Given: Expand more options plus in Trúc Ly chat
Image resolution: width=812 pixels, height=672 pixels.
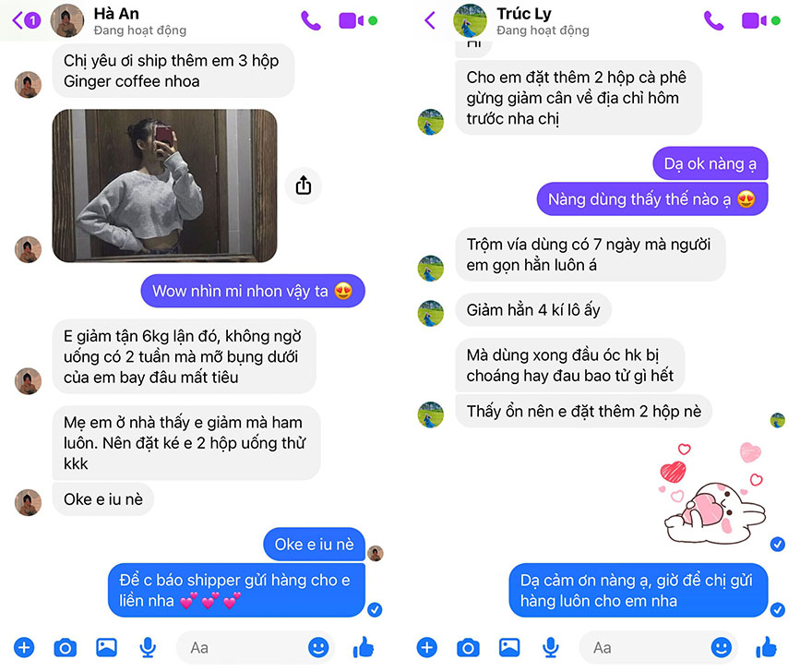Looking at the screenshot, I should [426, 648].
